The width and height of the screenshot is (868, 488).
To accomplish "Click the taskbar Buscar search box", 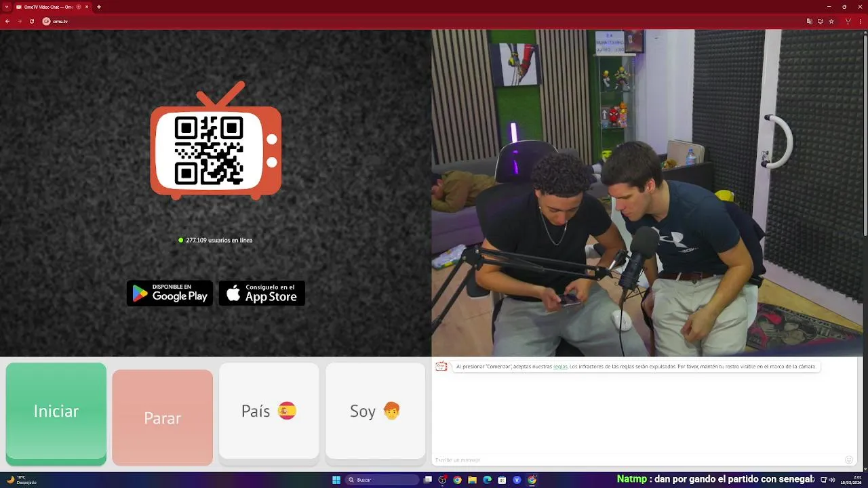I will click(382, 480).
